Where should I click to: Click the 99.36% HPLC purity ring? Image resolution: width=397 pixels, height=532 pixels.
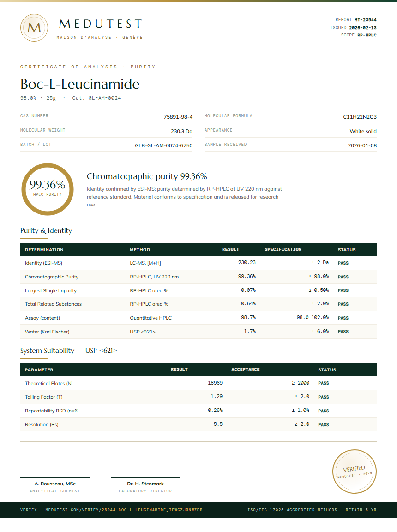[x=48, y=189]
